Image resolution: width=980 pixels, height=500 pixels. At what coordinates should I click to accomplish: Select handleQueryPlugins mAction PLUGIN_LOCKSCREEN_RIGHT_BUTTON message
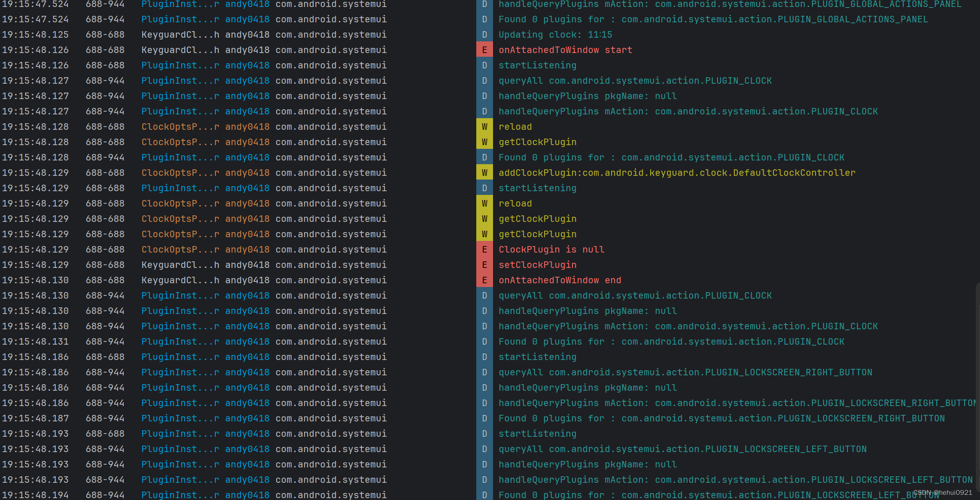pyautogui.click(x=737, y=403)
